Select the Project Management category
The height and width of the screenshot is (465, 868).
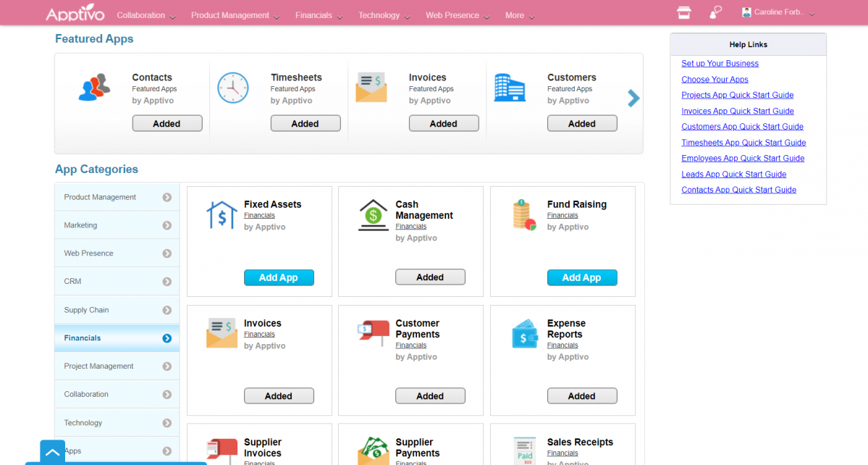pyautogui.click(x=117, y=366)
